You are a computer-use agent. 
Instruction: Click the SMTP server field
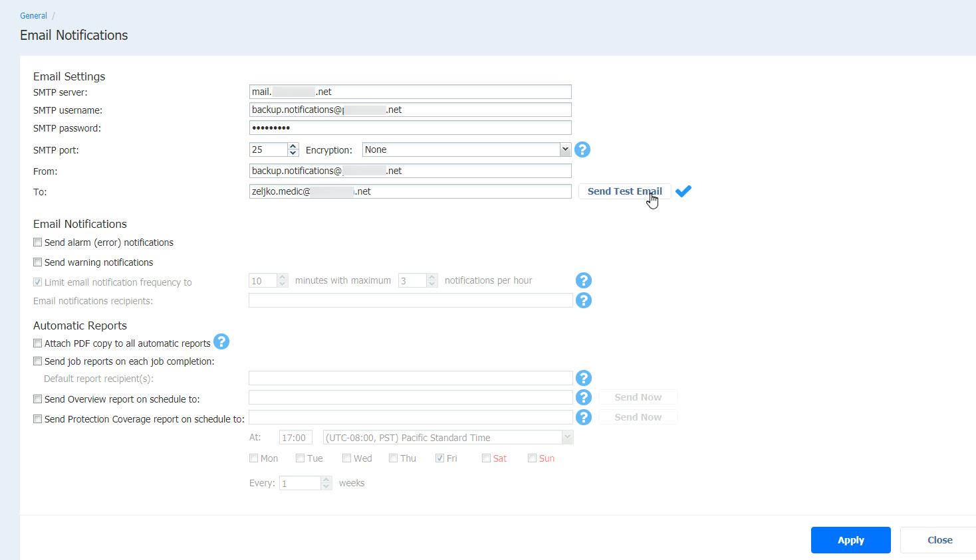410,92
